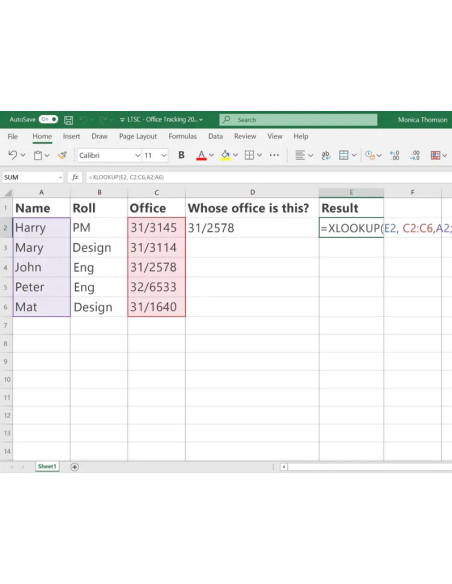Click the Insert Function fx icon
This screenshot has width=452, height=584.
pyautogui.click(x=75, y=177)
